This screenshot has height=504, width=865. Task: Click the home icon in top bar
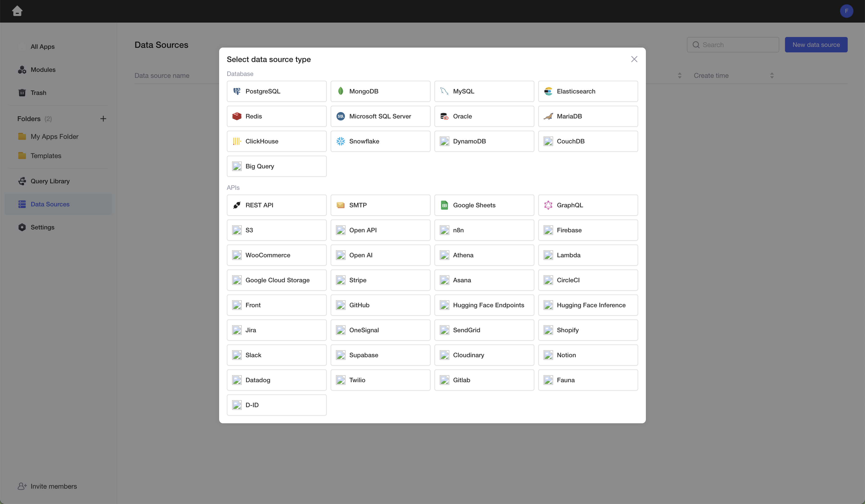(x=17, y=11)
